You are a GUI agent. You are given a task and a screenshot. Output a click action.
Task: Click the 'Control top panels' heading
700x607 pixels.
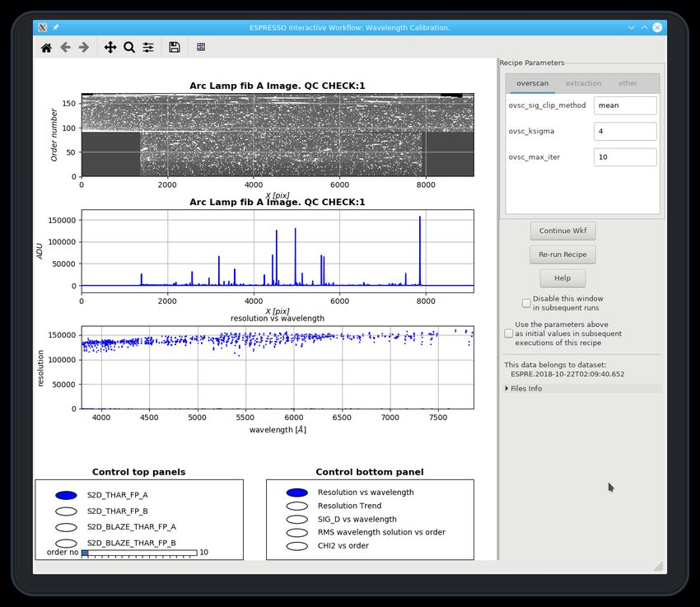(x=139, y=472)
